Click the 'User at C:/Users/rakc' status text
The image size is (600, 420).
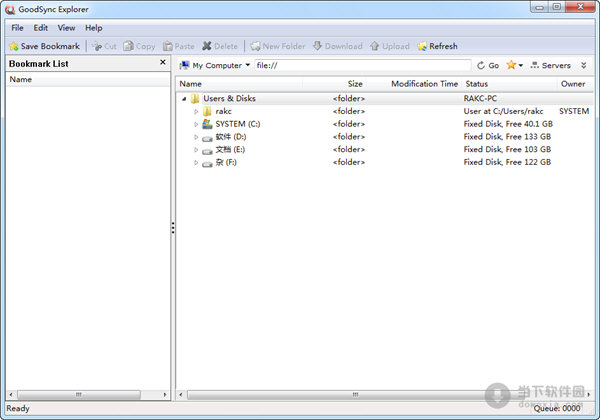click(x=503, y=111)
